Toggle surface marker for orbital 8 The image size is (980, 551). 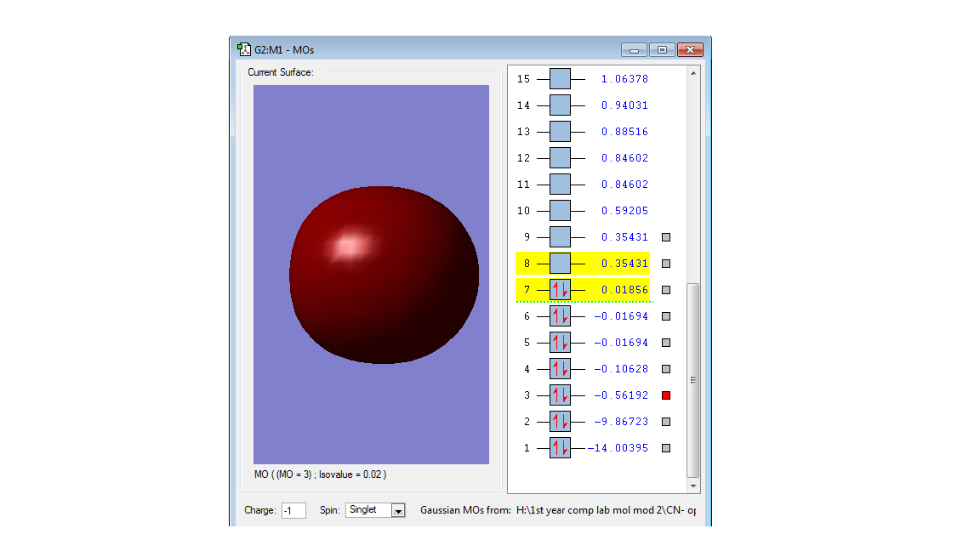666,263
